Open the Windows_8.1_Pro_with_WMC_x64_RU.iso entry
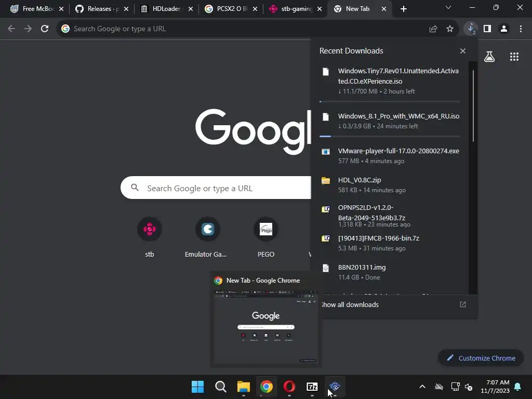This screenshot has height=399, width=532. (390, 121)
